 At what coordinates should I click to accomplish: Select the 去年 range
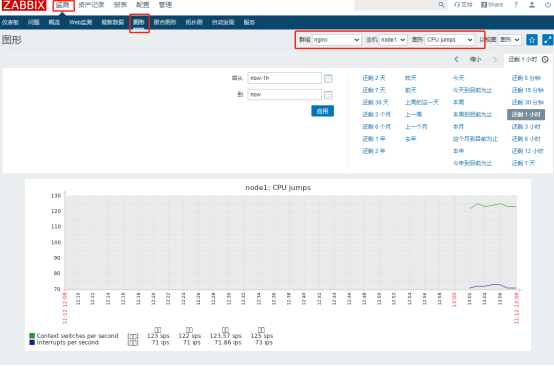(x=411, y=139)
